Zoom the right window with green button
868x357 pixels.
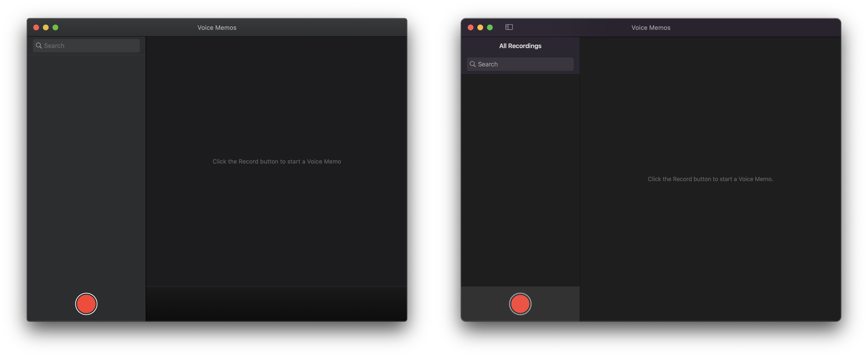(490, 27)
